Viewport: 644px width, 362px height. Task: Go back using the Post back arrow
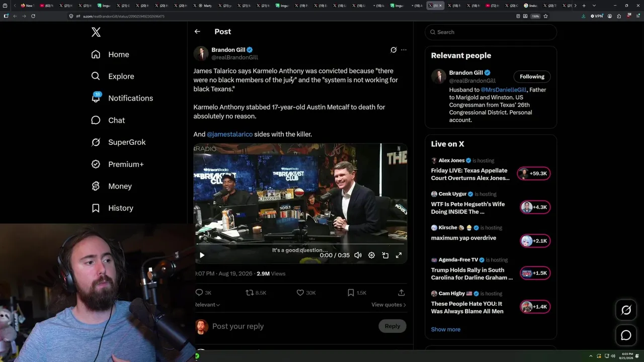coord(197,32)
